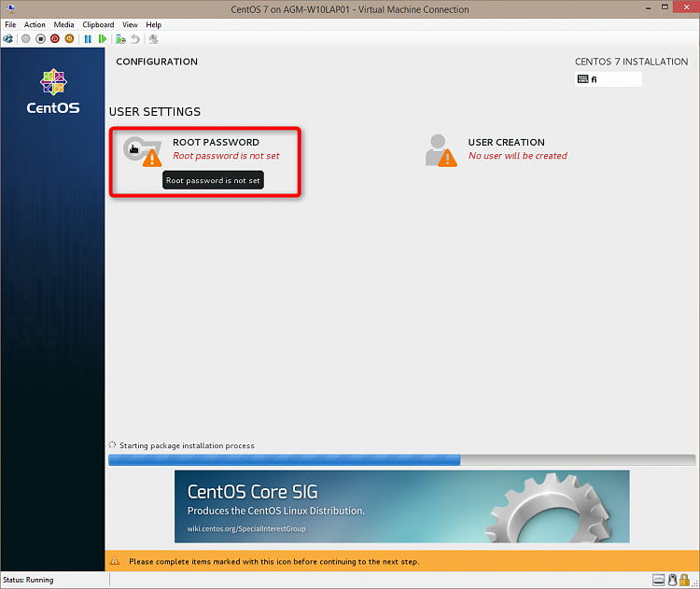The width and height of the screenshot is (700, 589).
Task: Click the CentOS Core SIG banner
Action: [x=401, y=506]
